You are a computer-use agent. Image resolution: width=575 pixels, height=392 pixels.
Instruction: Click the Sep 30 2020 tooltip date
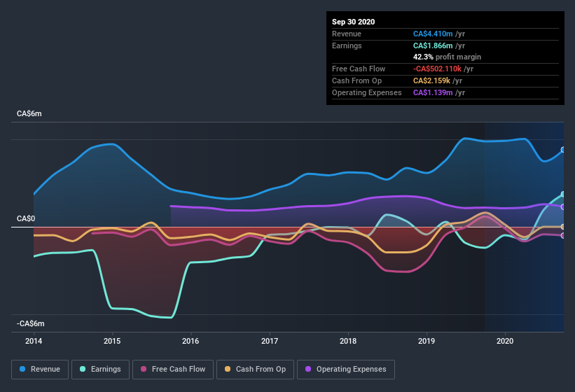pyautogui.click(x=353, y=22)
